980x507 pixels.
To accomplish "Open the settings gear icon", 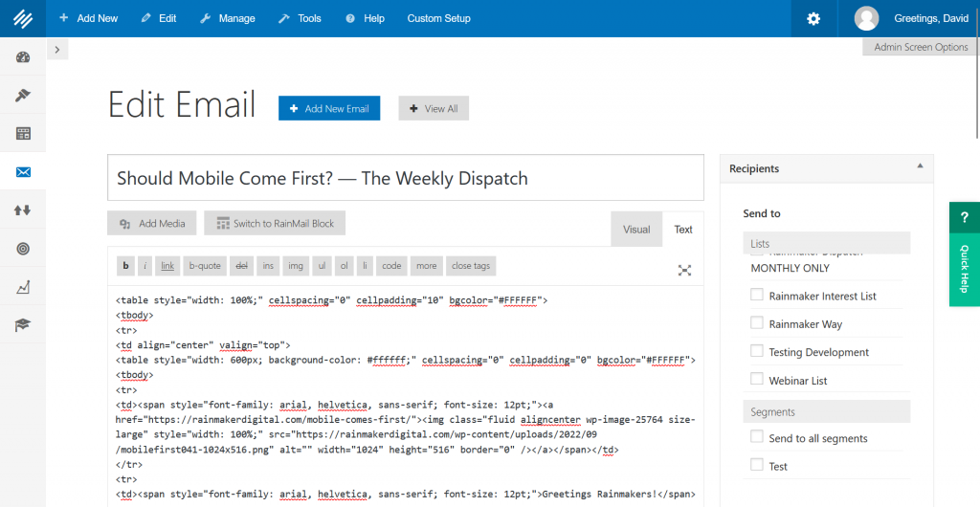I will (813, 19).
